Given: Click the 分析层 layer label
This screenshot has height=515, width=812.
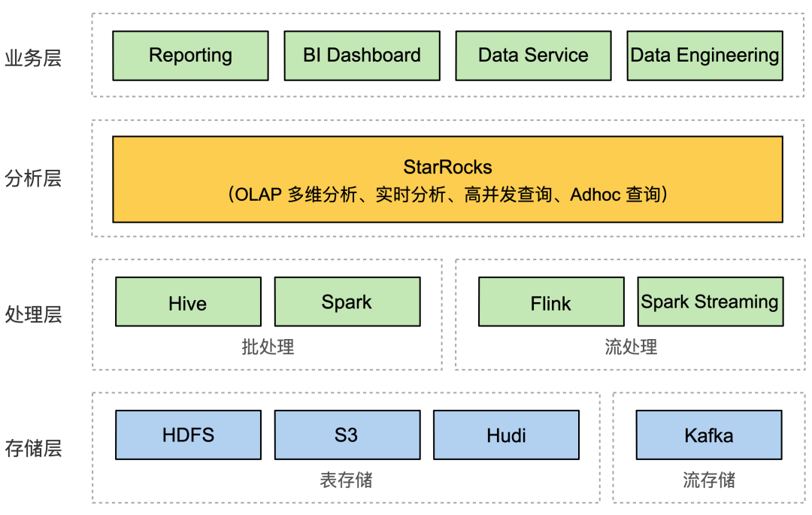Looking at the screenshot, I should coord(33,179).
